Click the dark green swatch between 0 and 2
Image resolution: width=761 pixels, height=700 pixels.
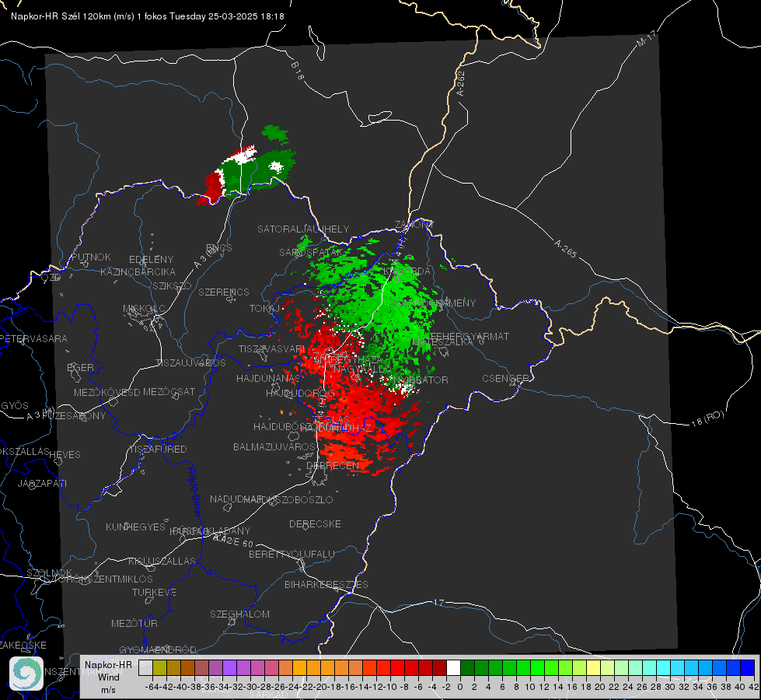(x=467, y=668)
